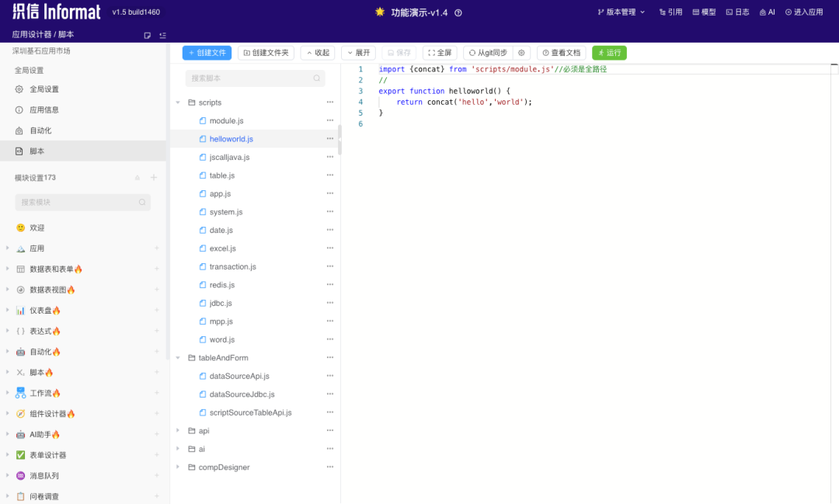Viewport: 839px width, 504px height.
Task: Add new item to 仪表盘 module
Action: click(157, 311)
